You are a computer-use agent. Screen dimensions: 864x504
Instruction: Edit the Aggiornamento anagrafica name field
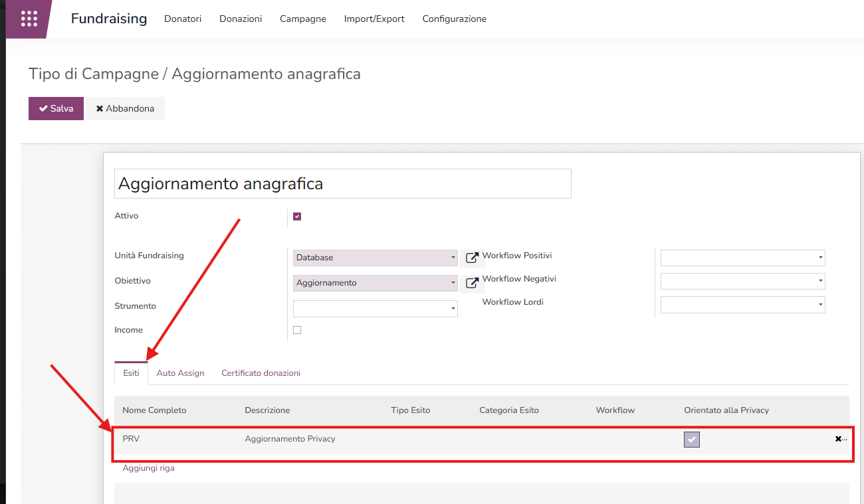tap(343, 183)
